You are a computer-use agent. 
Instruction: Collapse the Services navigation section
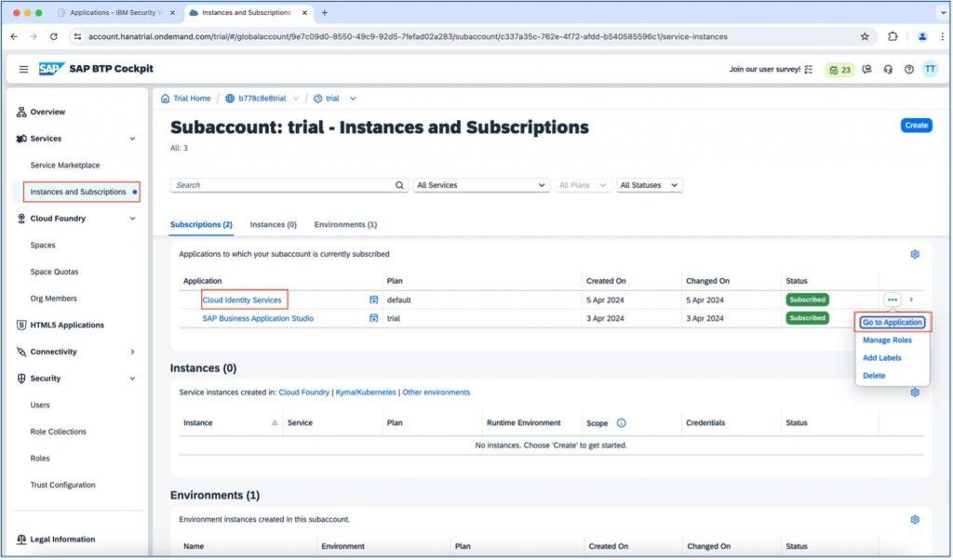132,139
